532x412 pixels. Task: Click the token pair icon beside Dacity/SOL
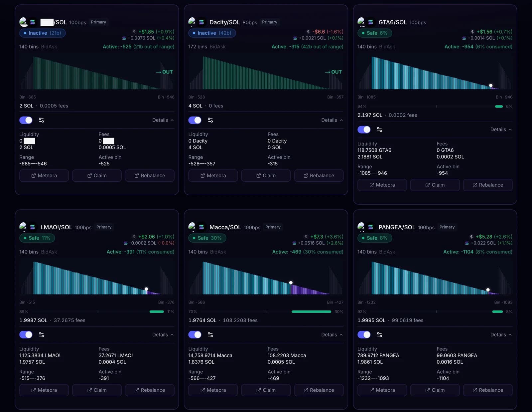point(197,22)
